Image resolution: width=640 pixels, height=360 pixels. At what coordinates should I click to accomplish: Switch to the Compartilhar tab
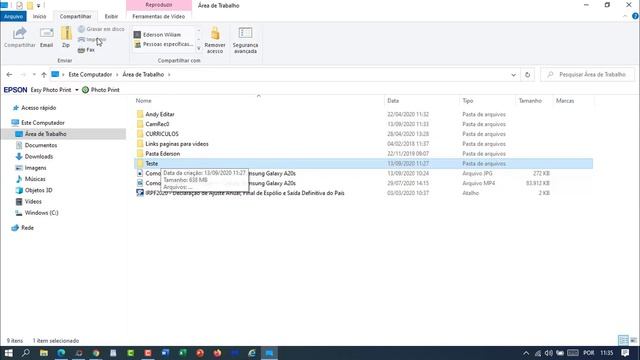coord(76,16)
